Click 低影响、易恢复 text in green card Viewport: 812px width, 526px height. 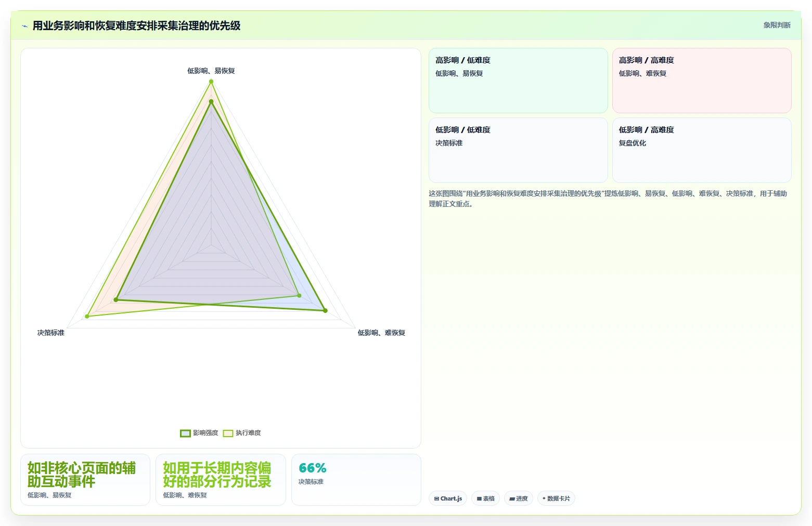459,73
